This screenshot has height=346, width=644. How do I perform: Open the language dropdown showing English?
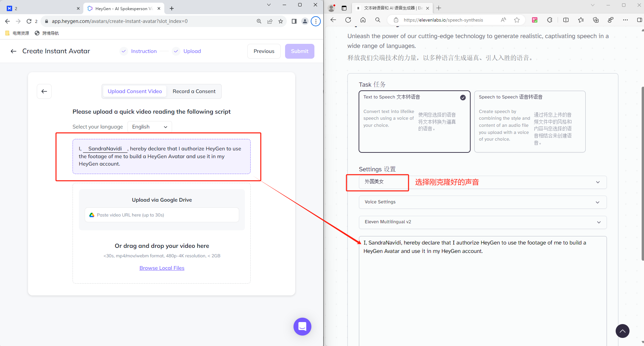[150, 127]
